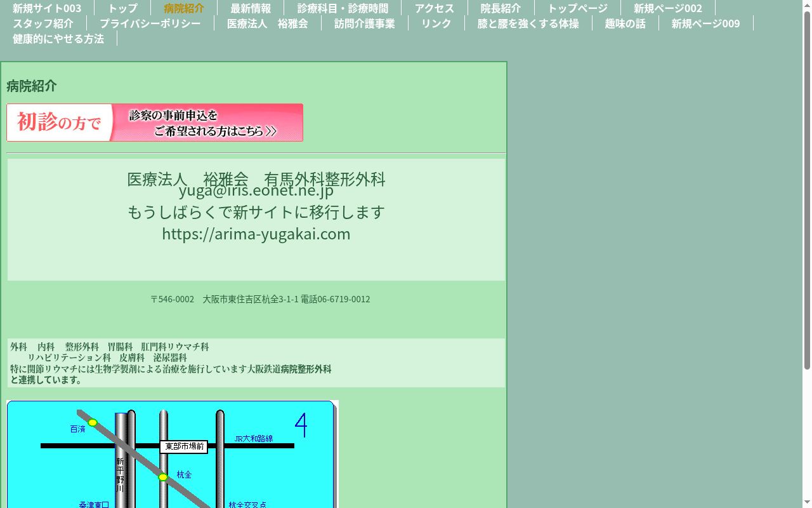Click the access map image
812x508 pixels.
click(x=173, y=454)
